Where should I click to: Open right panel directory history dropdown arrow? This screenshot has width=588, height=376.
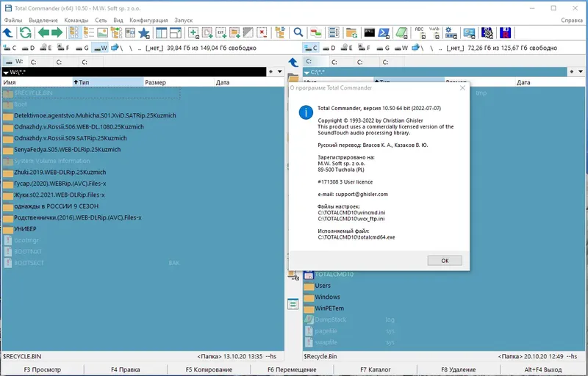pyautogui.click(x=581, y=71)
